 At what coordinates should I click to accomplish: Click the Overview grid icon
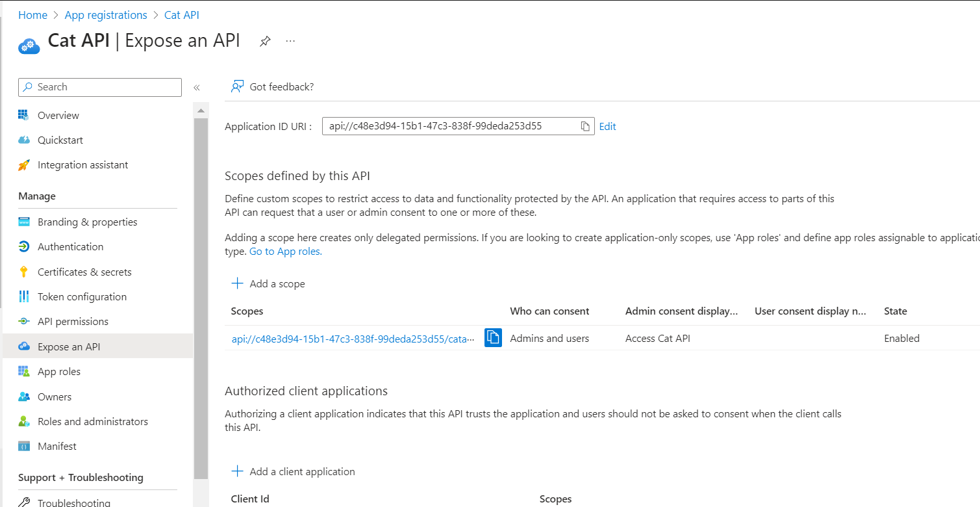click(x=24, y=115)
